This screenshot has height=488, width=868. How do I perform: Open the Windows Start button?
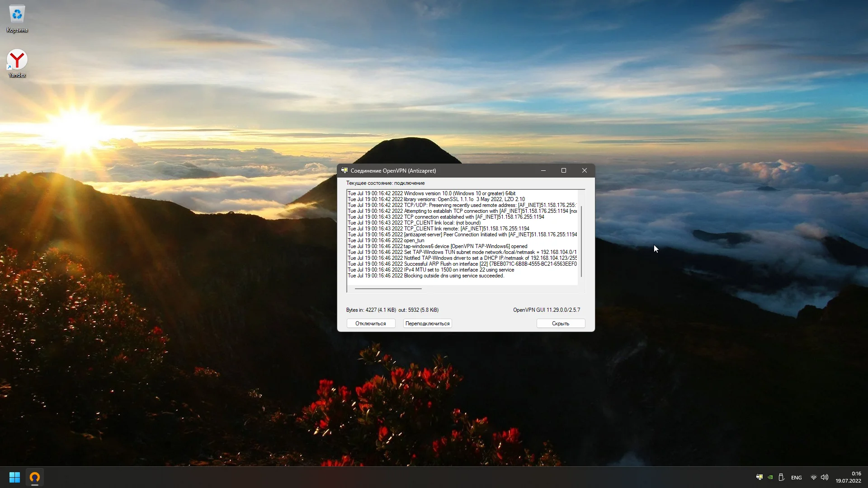[x=14, y=477]
